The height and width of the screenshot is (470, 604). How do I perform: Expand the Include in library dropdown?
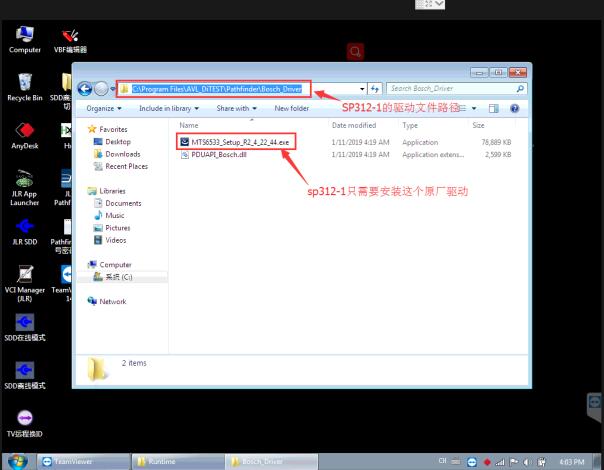click(x=169, y=108)
